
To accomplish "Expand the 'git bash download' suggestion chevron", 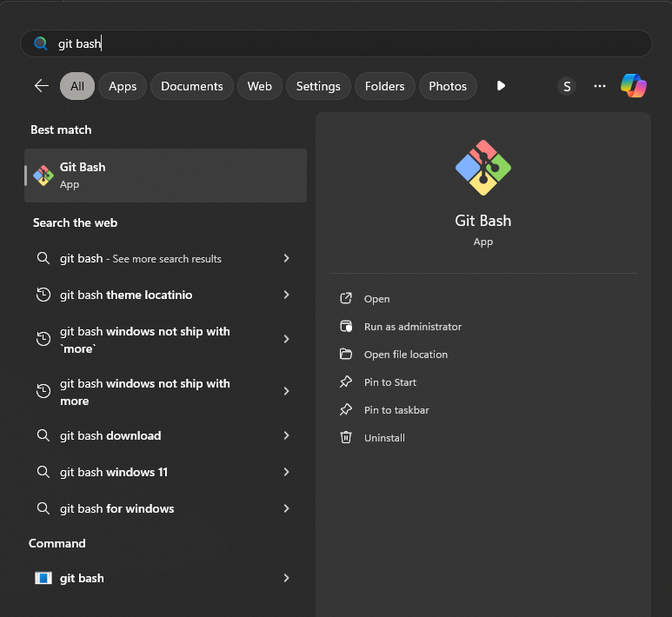I will (286, 435).
